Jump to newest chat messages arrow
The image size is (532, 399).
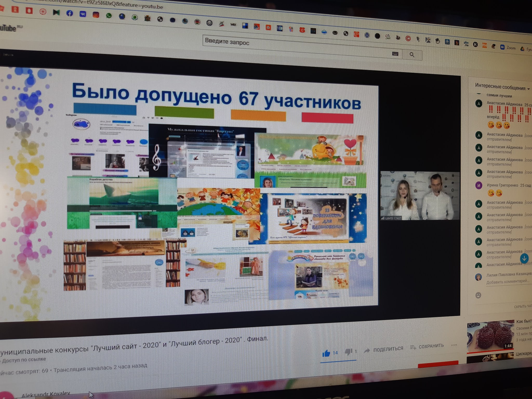[524, 258]
